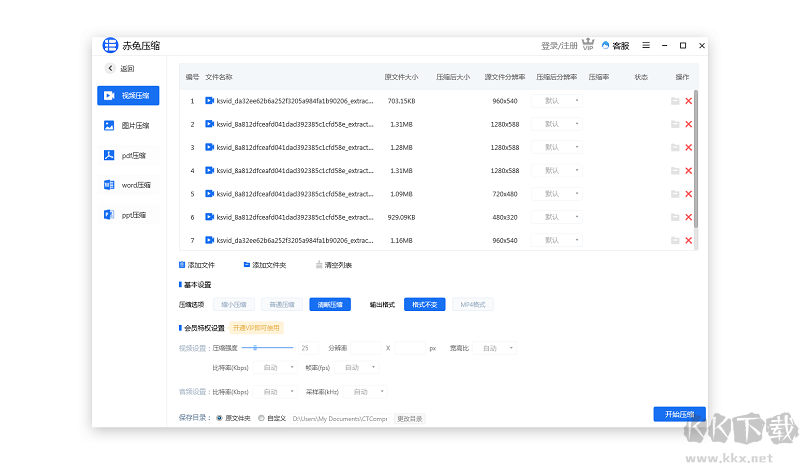800x465 pixels.
Task: Switch to 视频压缩 video compression tab
Action: (127, 96)
